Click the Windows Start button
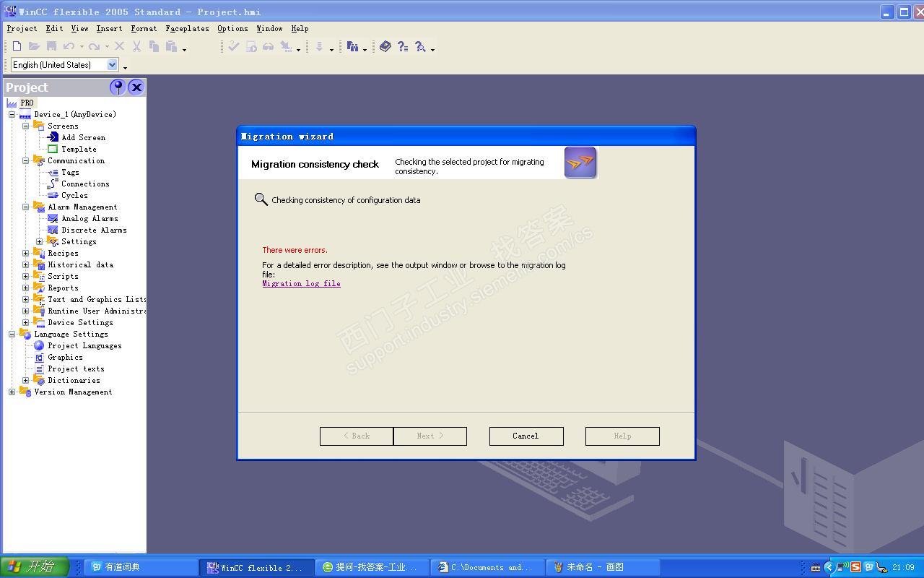 click(x=35, y=567)
